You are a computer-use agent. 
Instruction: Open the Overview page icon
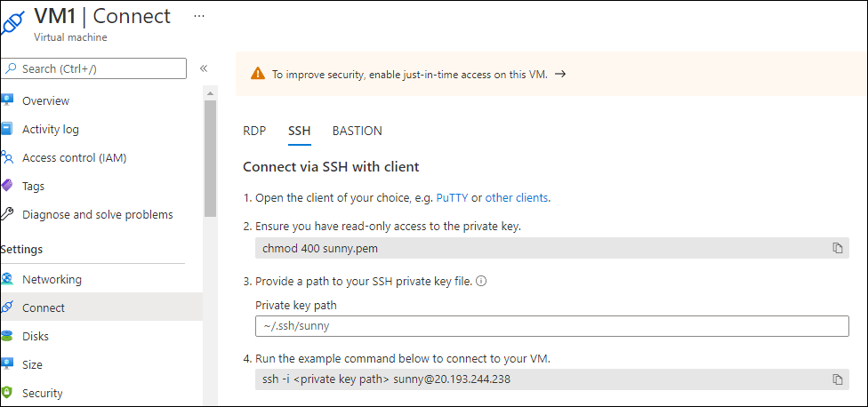6,100
